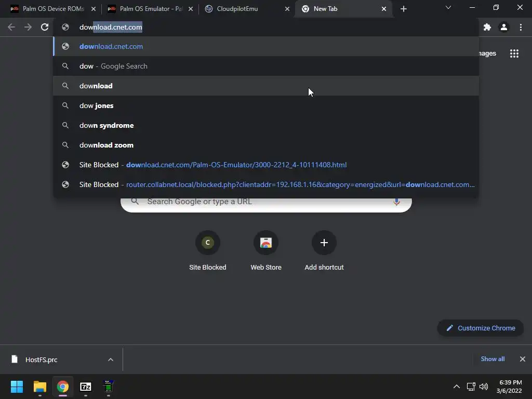Open network status tray icon

pyautogui.click(x=471, y=387)
